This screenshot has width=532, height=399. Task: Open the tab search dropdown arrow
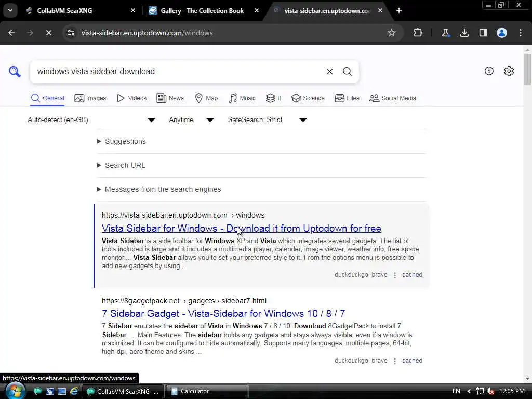coord(10,10)
